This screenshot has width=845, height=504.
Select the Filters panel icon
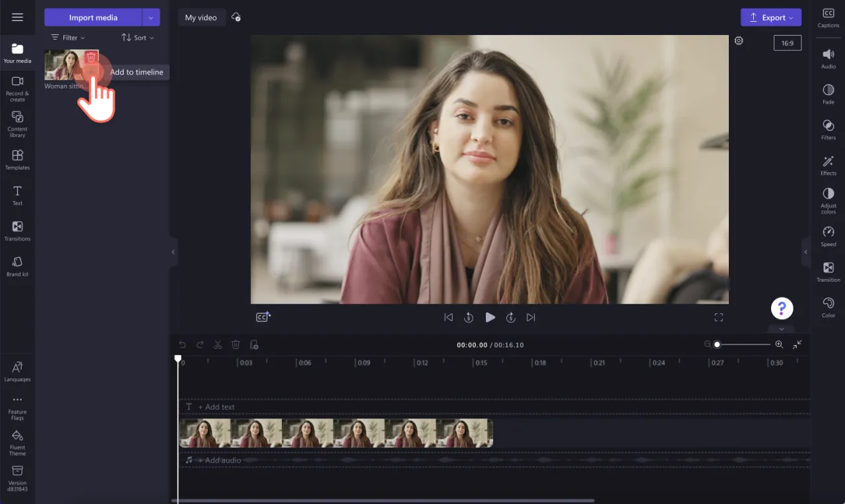828,131
